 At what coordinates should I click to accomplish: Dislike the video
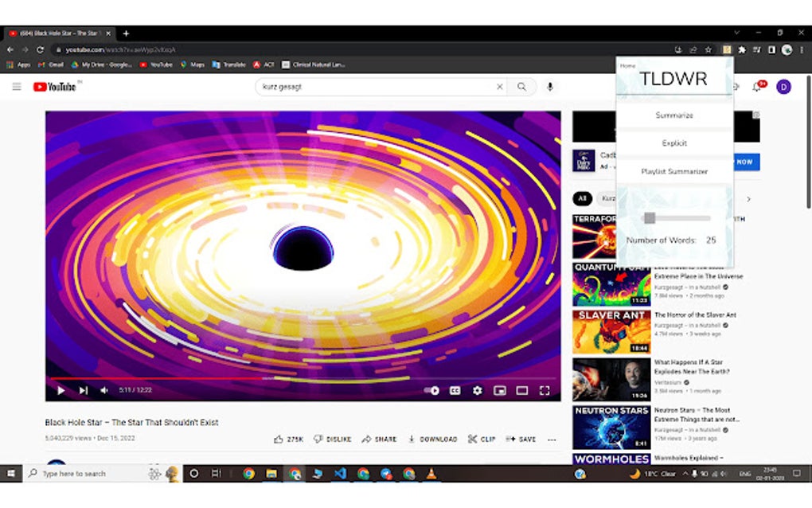tap(333, 440)
